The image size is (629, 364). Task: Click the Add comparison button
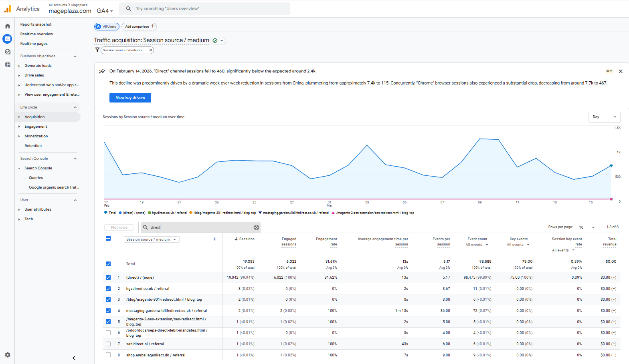[x=139, y=26]
